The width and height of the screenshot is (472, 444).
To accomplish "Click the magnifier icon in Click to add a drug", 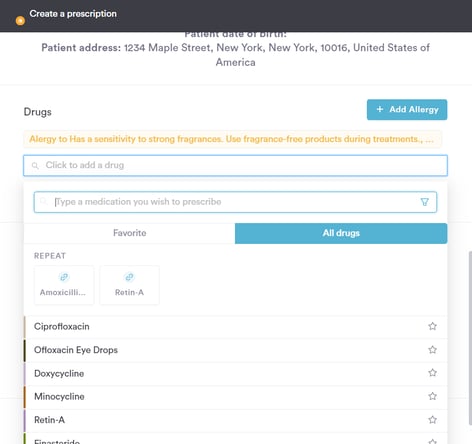I will click(35, 165).
